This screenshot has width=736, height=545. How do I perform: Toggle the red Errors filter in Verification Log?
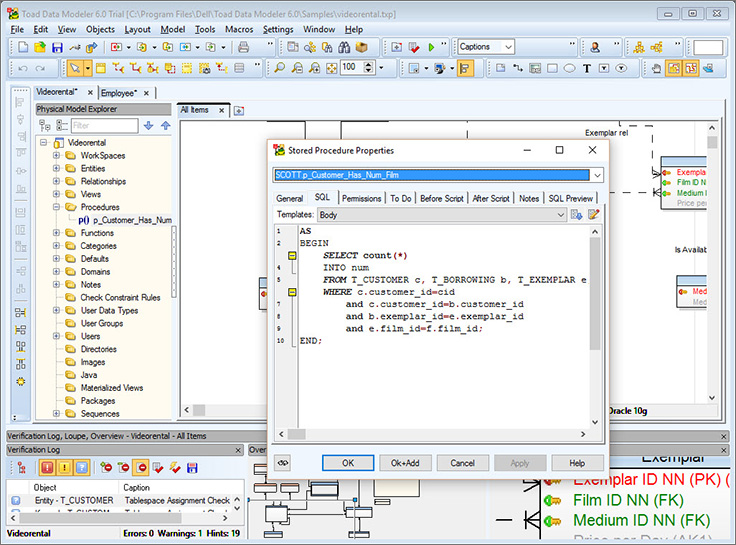tap(47, 468)
